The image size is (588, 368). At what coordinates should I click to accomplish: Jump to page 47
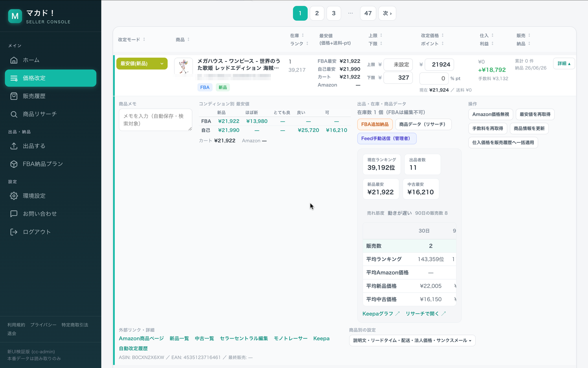368,13
